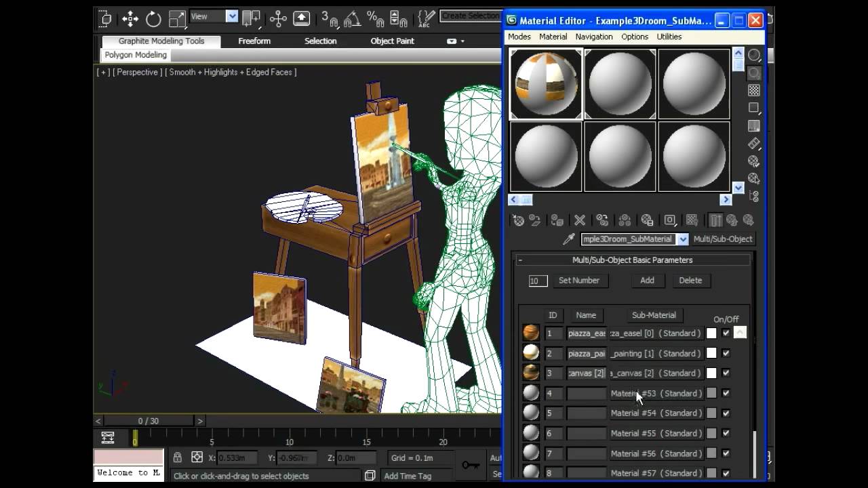Click the Set Number button
868x488 pixels.
(x=578, y=281)
